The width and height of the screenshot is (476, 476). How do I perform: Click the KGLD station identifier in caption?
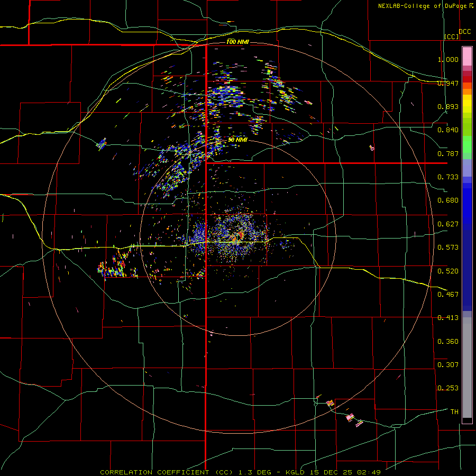pyautogui.click(x=296, y=472)
